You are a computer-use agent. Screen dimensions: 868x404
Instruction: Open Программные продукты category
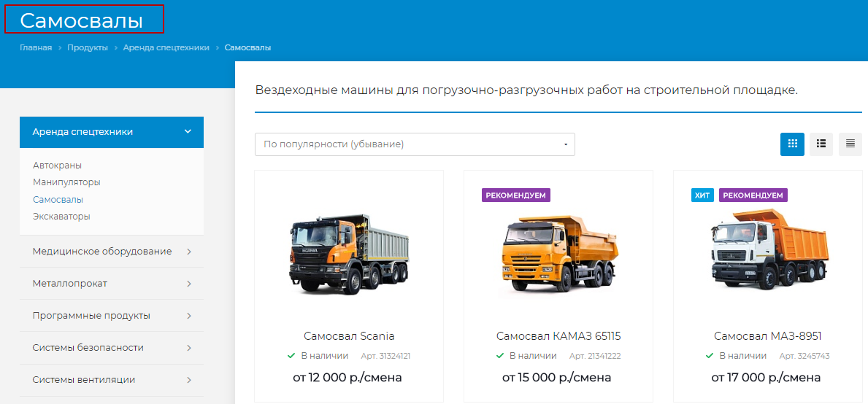(x=91, y=316)
